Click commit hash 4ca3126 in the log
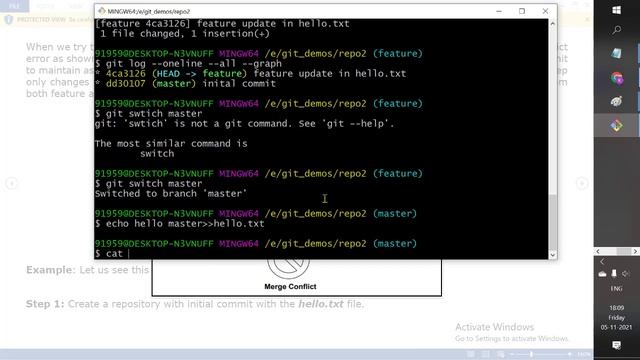 pyautogui.click(x=125, y=73)
